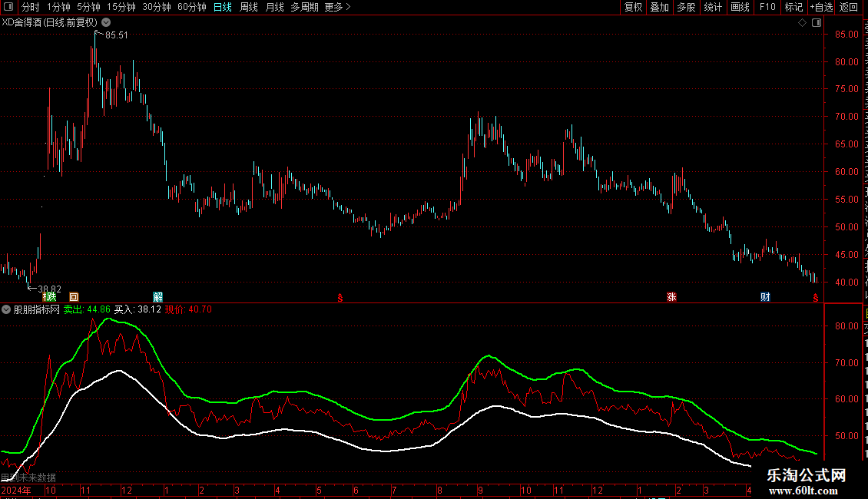Switch to the 分时 intraday chart
The width and height of the screenshot is (868, 499).
point(31,7)
